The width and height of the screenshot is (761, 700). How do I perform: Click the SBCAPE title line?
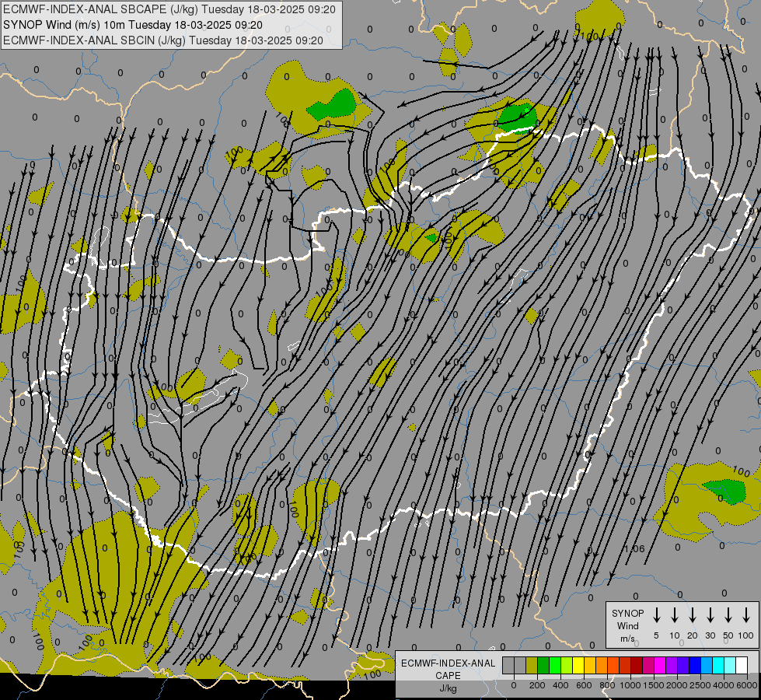pos(169,9)
